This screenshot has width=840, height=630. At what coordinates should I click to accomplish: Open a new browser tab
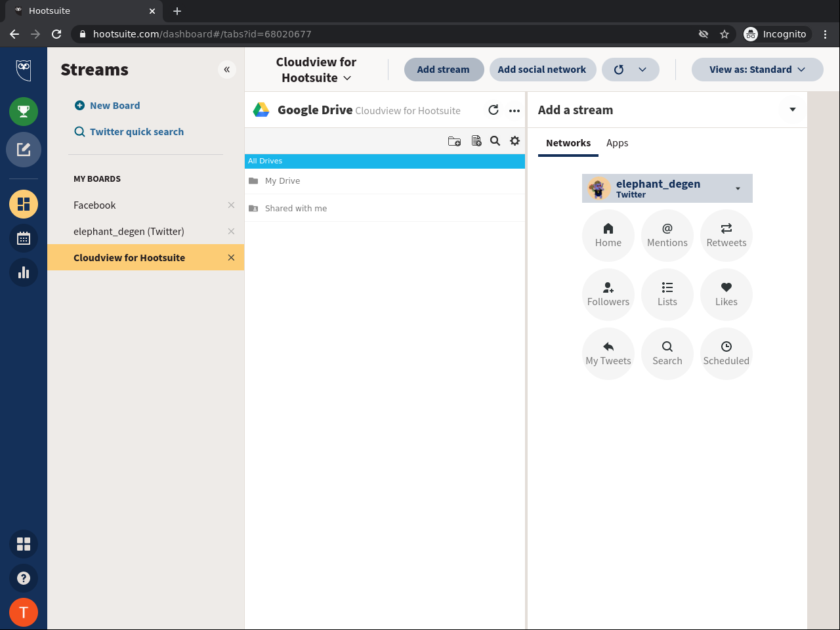coord(177,11)
